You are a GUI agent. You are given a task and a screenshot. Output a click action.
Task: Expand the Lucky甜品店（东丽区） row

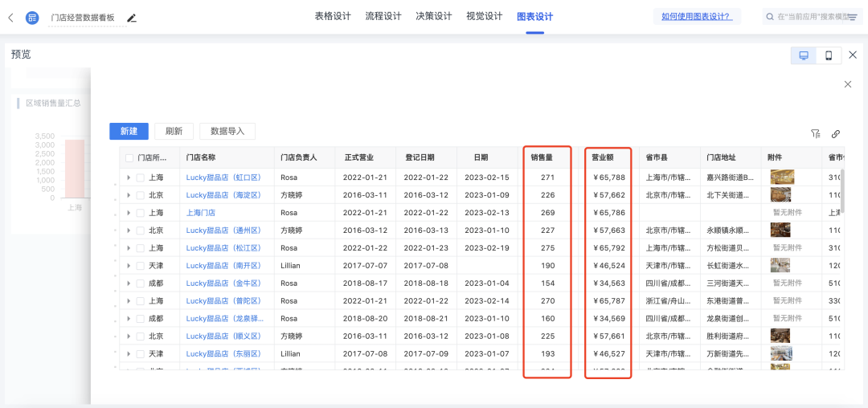(129, 354)
